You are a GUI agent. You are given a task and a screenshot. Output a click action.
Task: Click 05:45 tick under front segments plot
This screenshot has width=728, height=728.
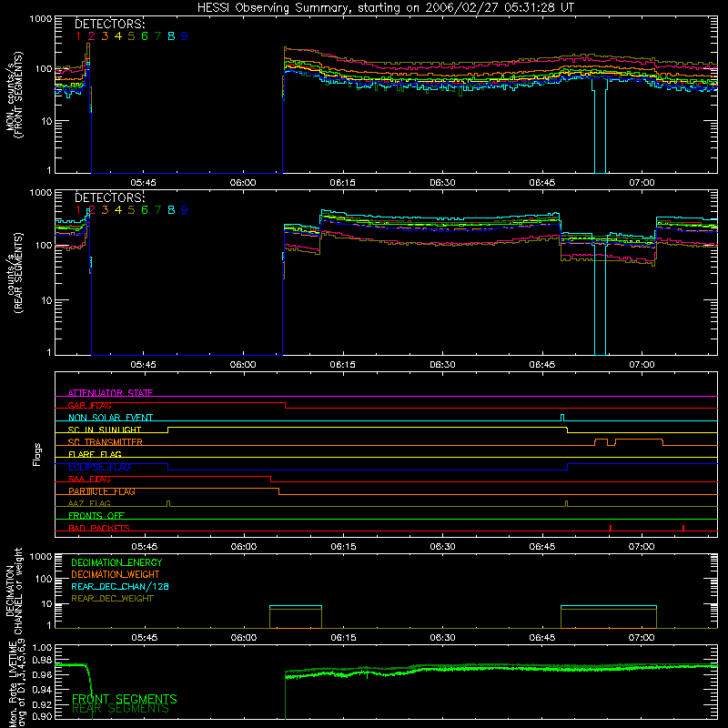tap(144, 183)
